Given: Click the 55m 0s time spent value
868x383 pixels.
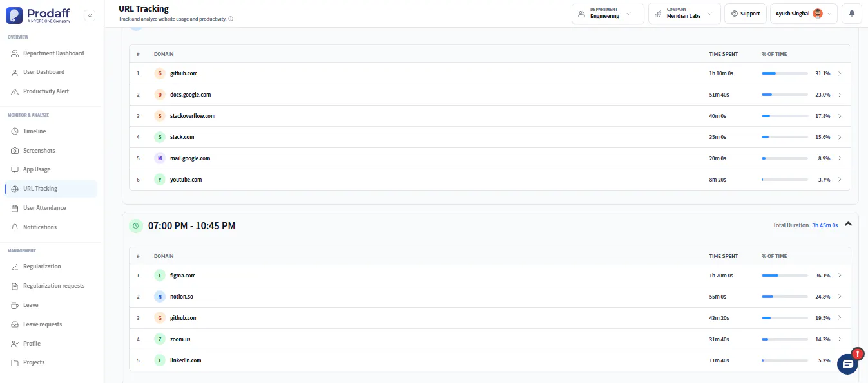Looking at the screenshot, I should pyautogui.click(x=718, y=297).
